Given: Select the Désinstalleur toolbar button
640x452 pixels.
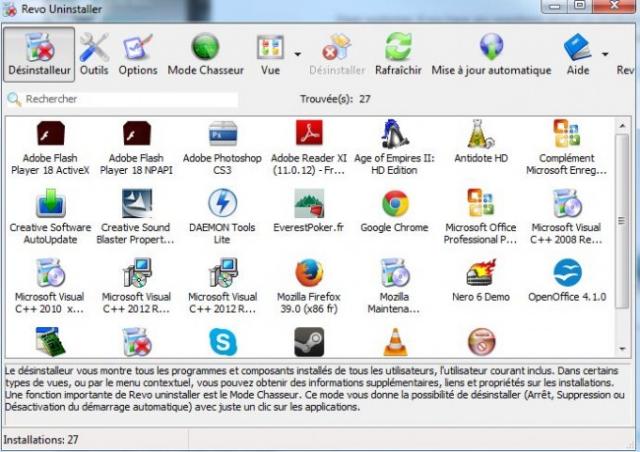Looking at the screenshot, I should (x=37, y=54).
